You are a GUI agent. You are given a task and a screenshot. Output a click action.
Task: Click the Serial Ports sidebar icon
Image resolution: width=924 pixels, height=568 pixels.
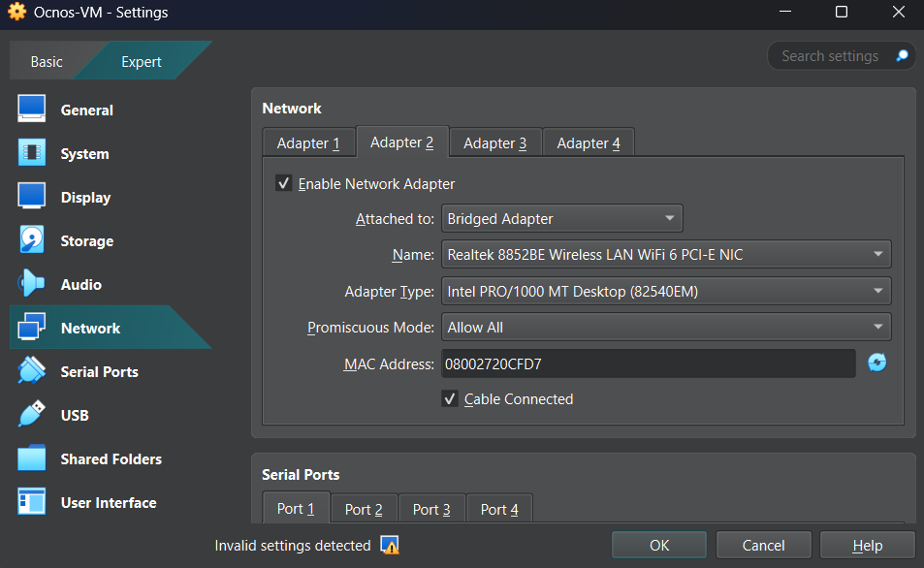click(30, 370)
